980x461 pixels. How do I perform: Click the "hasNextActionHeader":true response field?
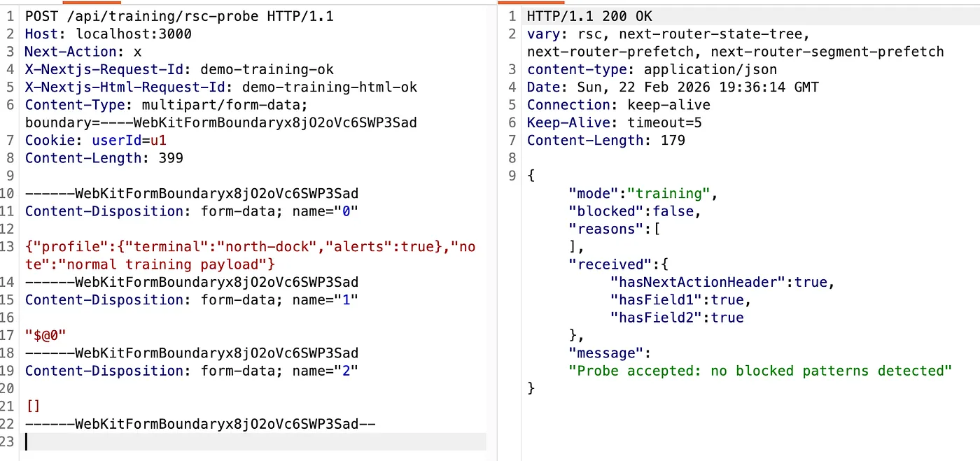point(722,283)
